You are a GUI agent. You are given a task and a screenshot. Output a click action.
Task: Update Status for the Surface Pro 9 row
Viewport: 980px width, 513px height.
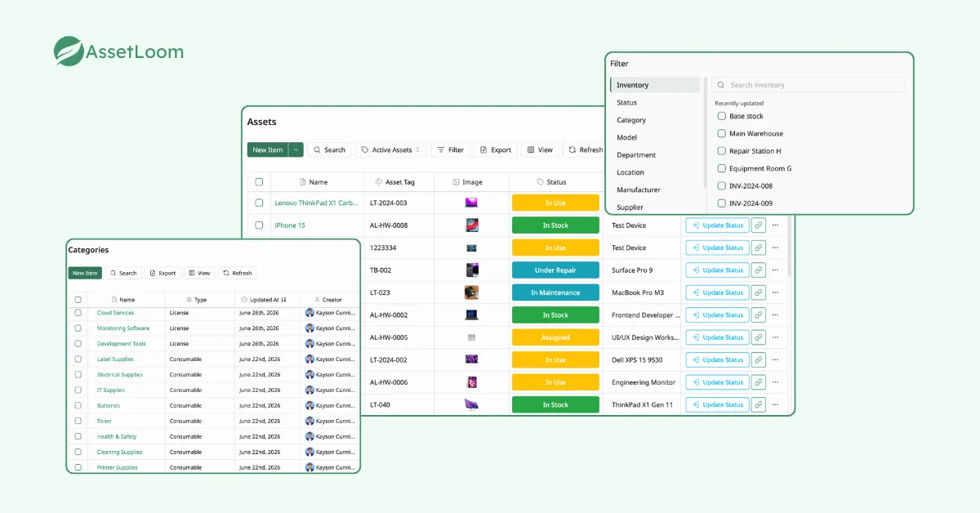(717, 270)
